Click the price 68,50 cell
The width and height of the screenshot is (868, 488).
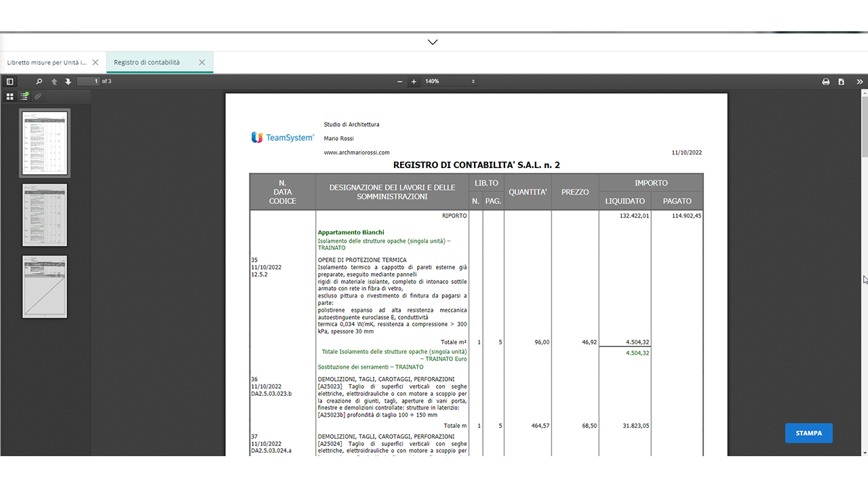(x=589, y=426)
